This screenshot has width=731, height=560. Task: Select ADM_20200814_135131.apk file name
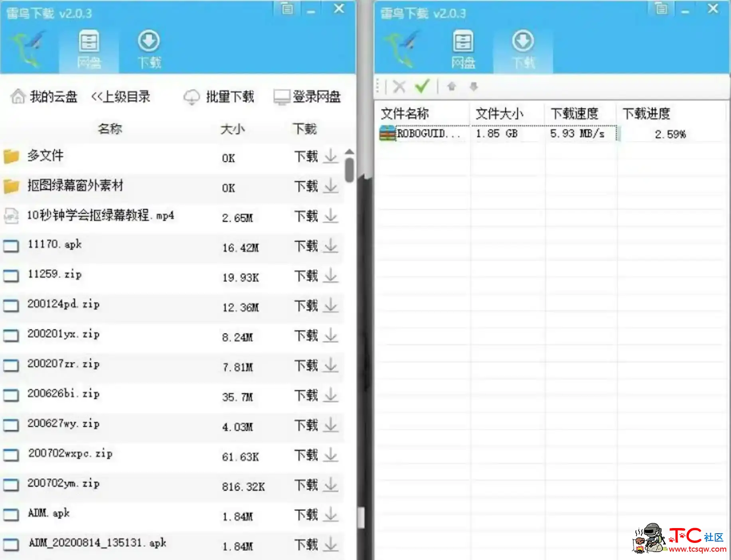97,543
